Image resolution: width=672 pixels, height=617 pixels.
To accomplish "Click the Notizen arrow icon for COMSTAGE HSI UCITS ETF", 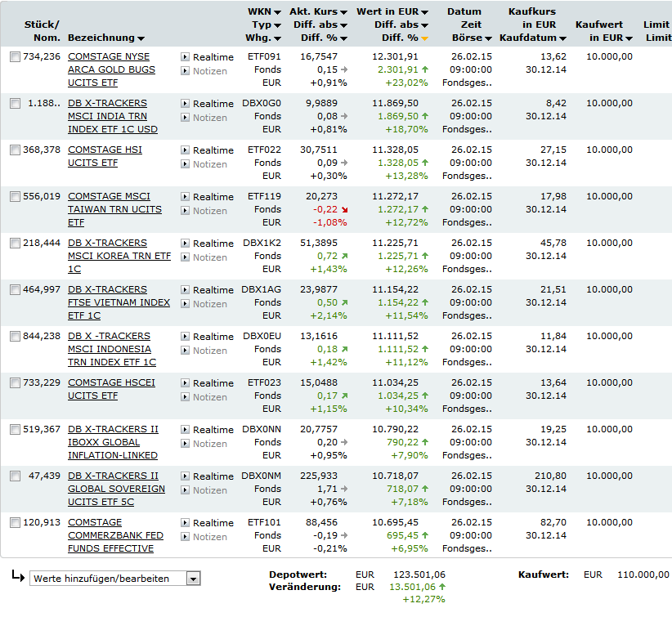I will tap(185, 164).
